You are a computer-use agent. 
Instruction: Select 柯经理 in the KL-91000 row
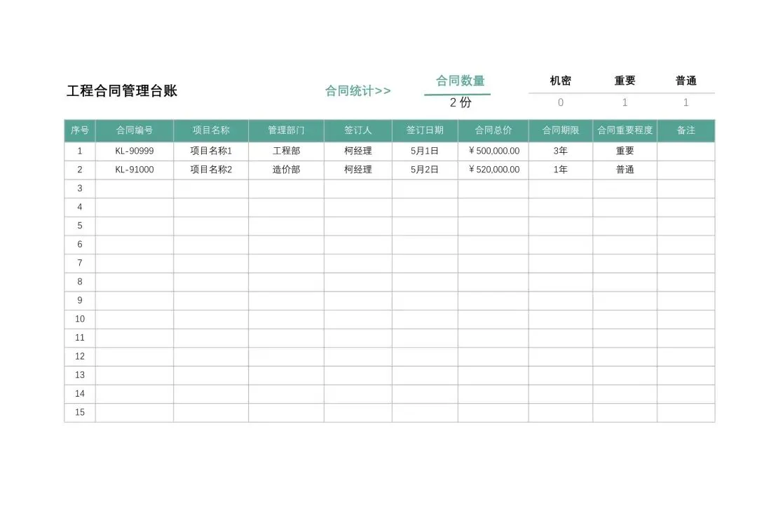pyautogui.click(x=357, y=170)
